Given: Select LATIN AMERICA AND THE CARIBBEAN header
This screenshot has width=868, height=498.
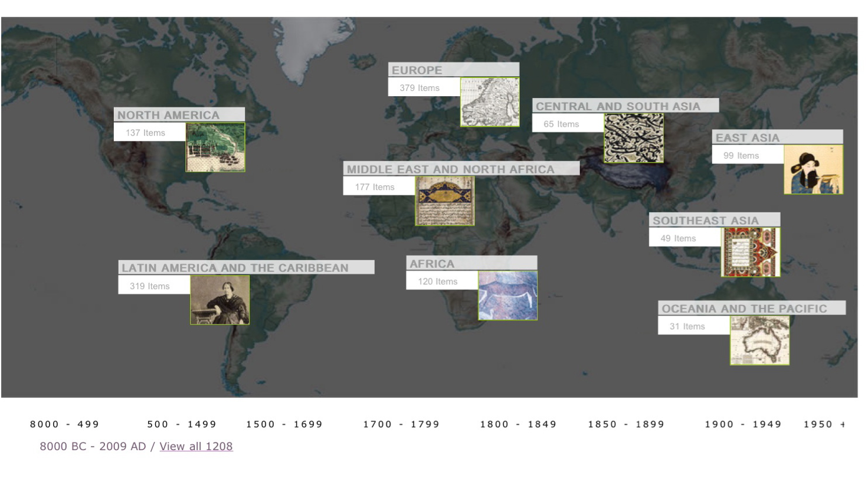Looking at the screenshot, I should pos(246,267).
